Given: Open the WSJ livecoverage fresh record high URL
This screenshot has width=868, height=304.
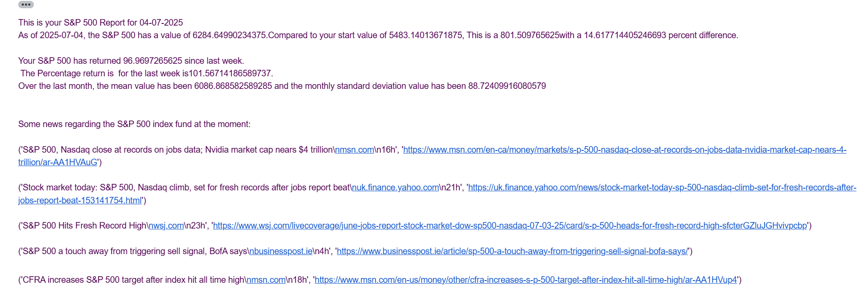Looking at the screenshot, I should point(510,226).
